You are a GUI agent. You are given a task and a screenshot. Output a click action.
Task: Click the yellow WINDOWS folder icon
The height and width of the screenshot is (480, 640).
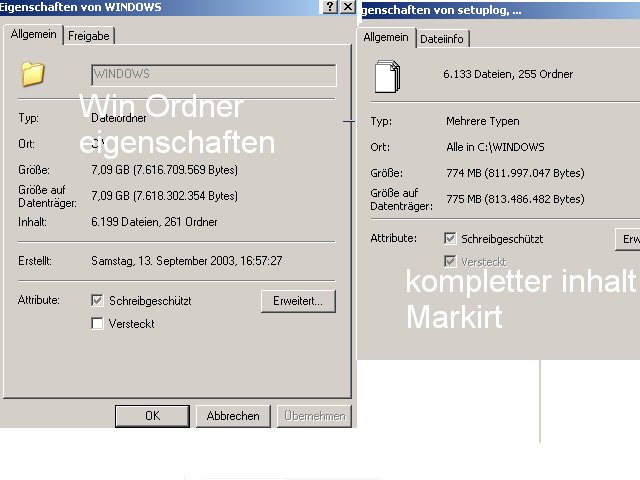pyautogui.click(x=33, y=74)
